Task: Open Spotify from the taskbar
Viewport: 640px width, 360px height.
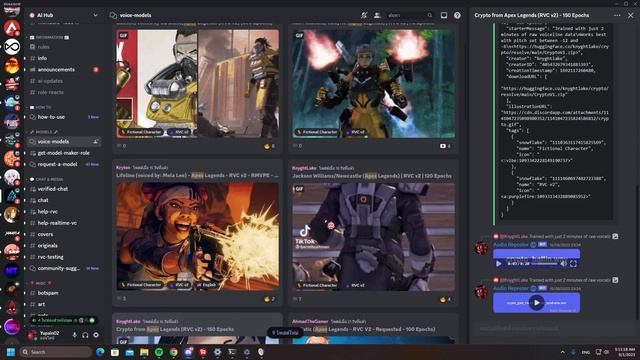Action: tap(159, 352)
